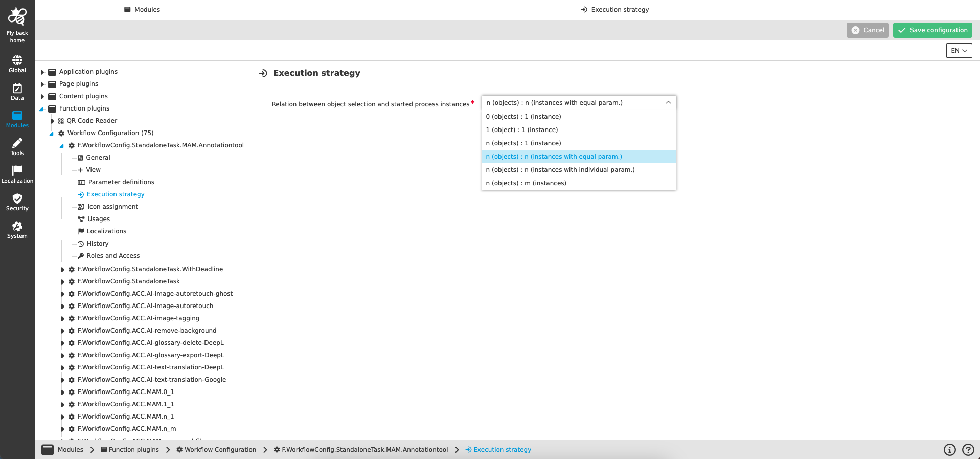Screen dimensions: 980x459
Task: Click the Execution strategy heading icon
Action: point(263,73)
